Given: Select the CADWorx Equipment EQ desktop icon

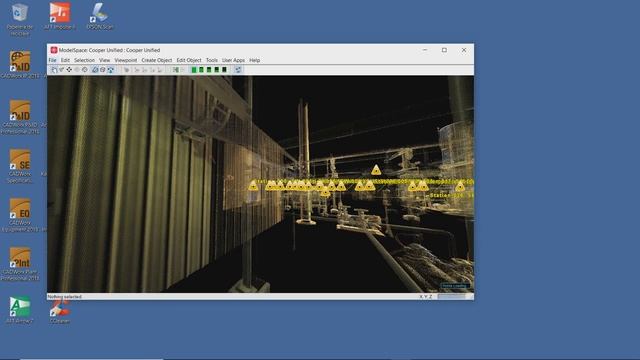Looking at the screenshot, I should [x=20, y=216].
